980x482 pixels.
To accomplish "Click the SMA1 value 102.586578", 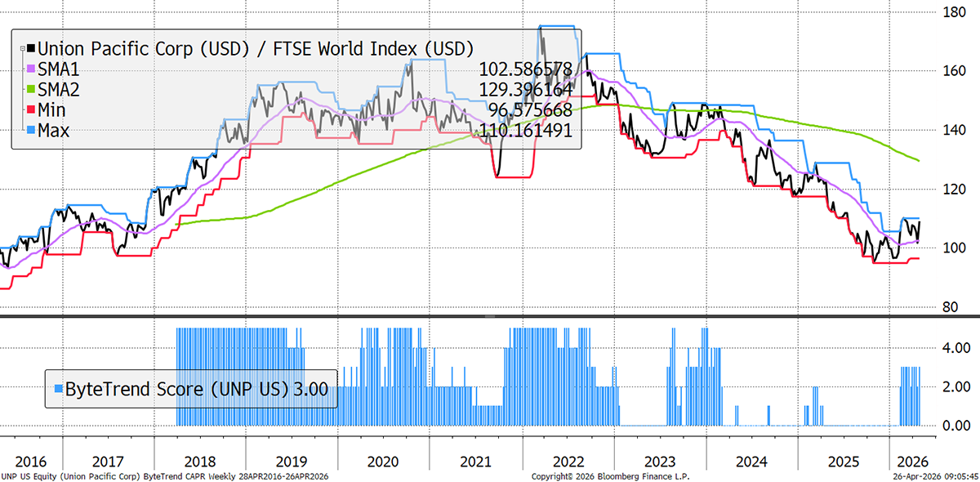I will pos(525,69).
